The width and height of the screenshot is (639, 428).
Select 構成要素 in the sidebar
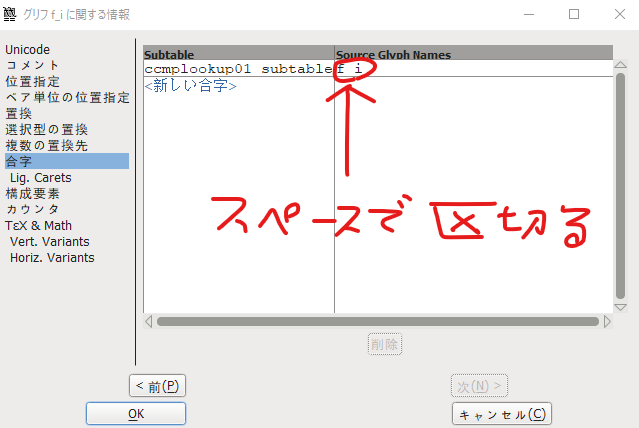click(32, 194)
